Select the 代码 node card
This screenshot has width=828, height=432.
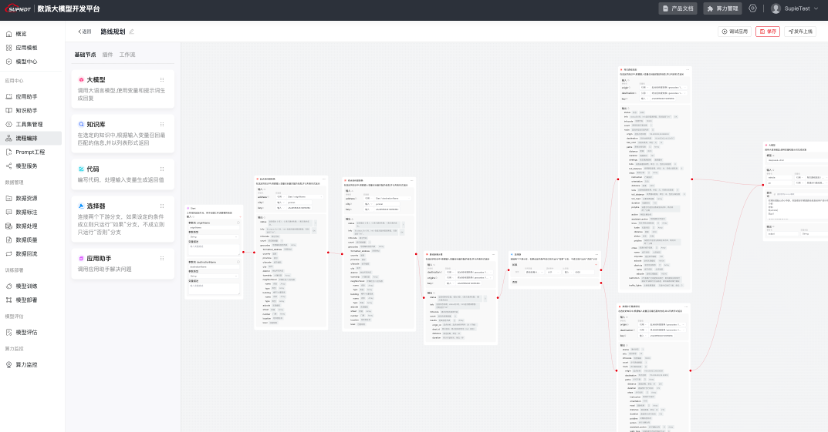[123, 174]
